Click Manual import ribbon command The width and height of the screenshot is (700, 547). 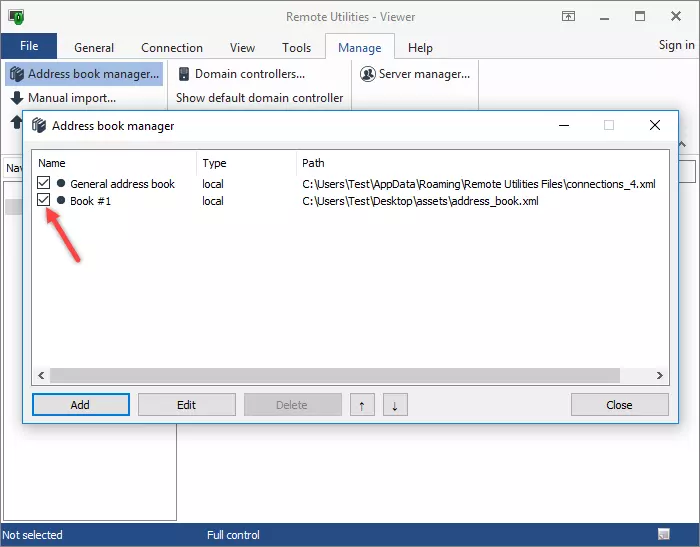pyautogui.click(x=63, y=98)
